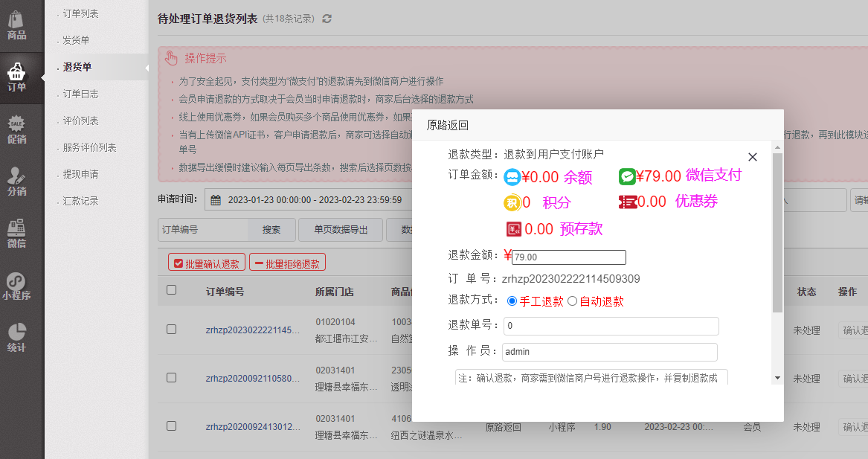Viewport: 868px width, 459px height.
Task: Open the 统计 statistics sidebar icon
Action: point(16,337)
